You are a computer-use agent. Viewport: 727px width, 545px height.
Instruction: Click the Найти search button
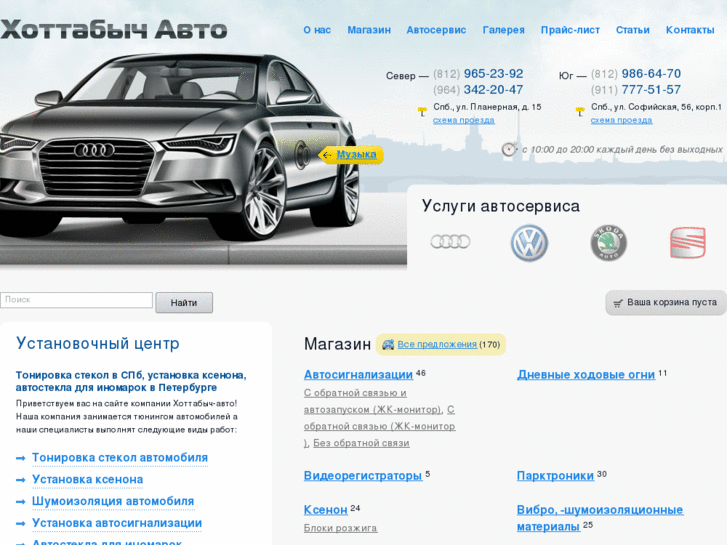pos(184,302)
